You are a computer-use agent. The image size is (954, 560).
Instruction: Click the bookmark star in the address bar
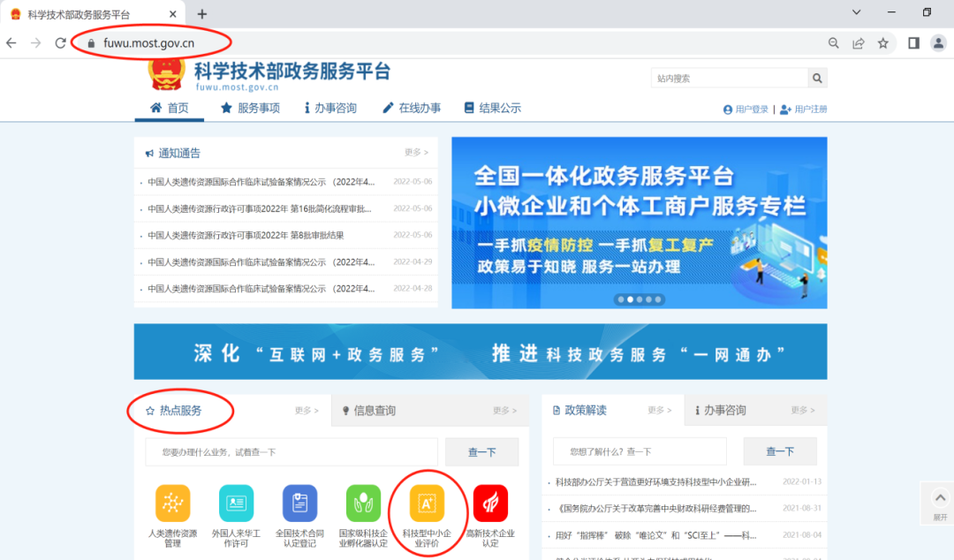(882, 42)
